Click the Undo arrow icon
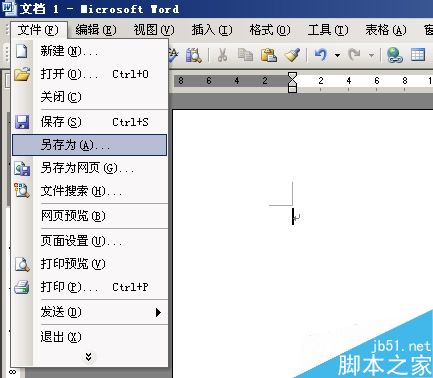The height and width of the screenshot is (378, 433). [321, 55]
